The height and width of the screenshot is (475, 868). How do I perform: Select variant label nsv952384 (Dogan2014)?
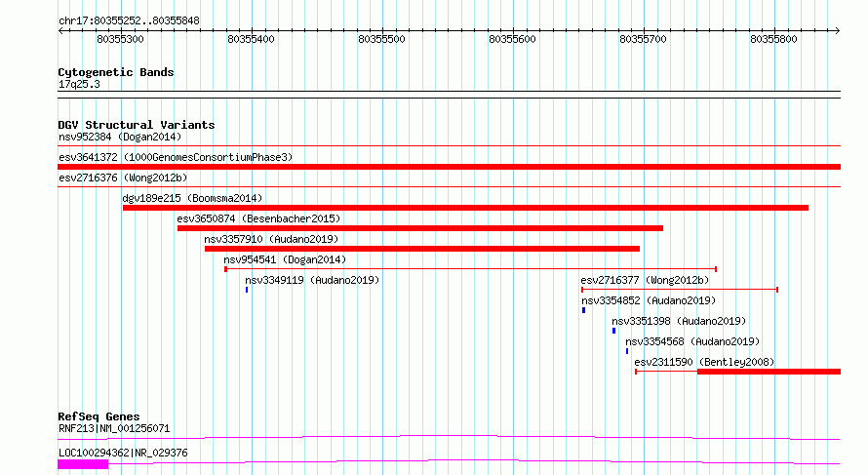(120, 137)
